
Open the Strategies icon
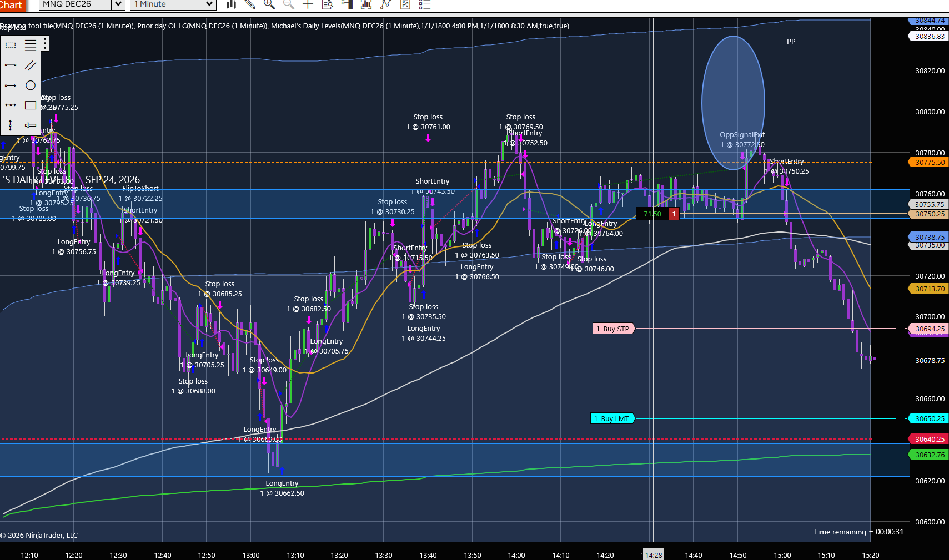coord(386,4)
